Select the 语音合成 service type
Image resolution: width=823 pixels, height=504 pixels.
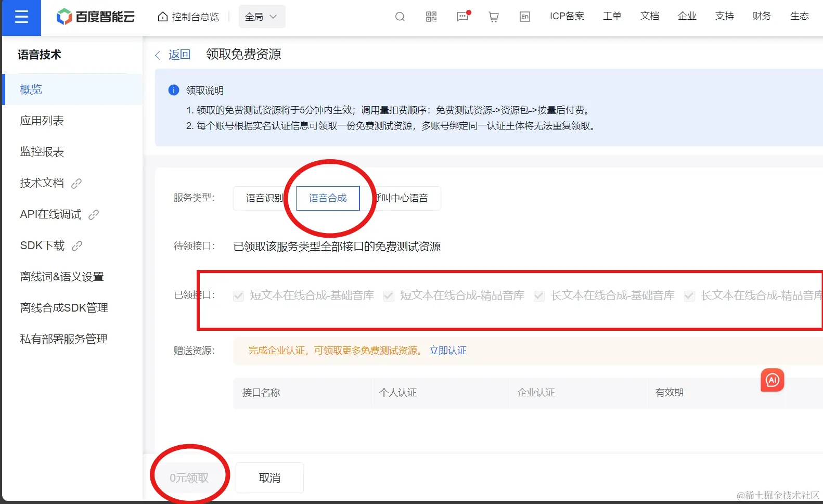tap(328, 198)
